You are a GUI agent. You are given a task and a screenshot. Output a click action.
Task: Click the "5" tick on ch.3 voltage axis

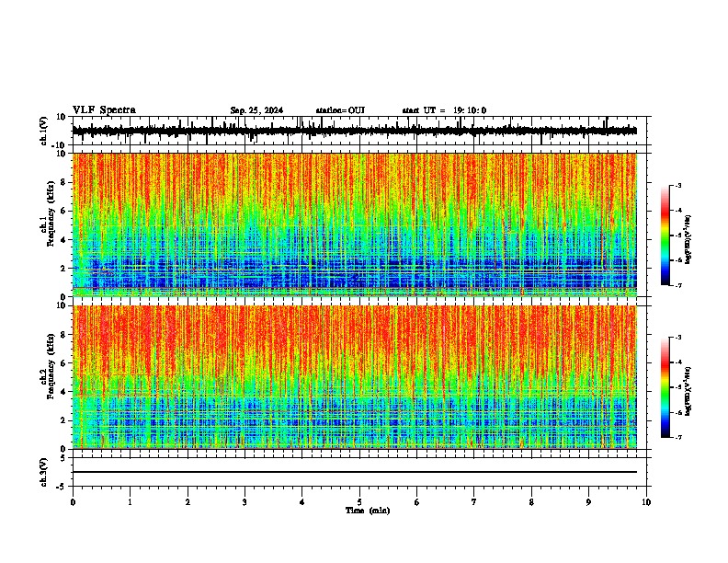(x=64, y=458)
